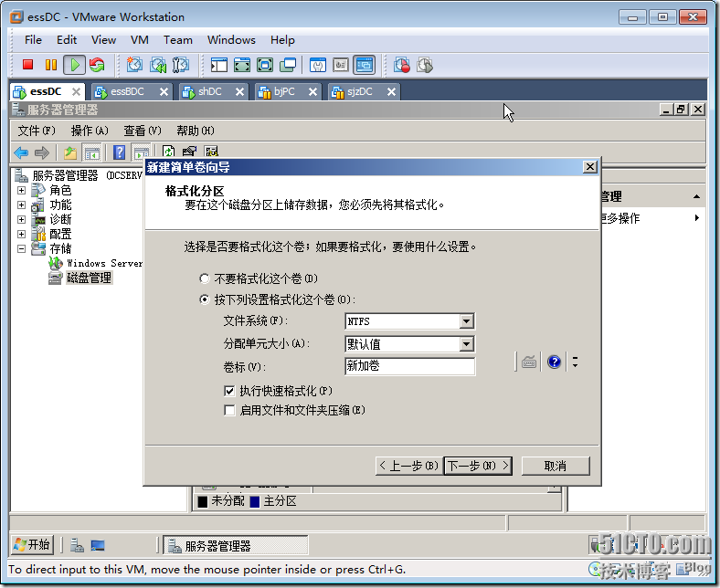Click the show desktop quick launch icon
Image resolution: width=720 pixels, height=588 pixels.
click(x=98, y=545)
